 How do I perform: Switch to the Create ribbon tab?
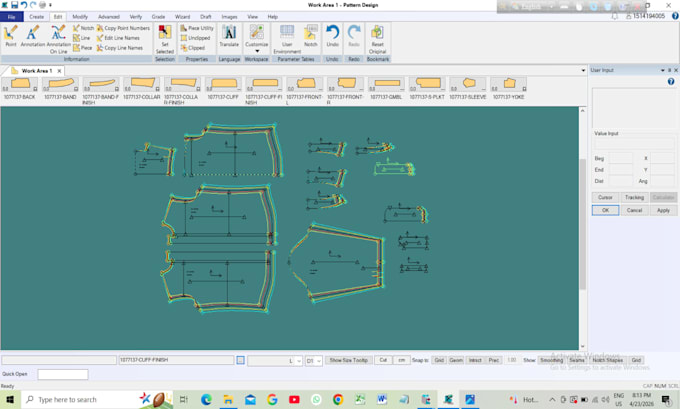coord(36,16)
